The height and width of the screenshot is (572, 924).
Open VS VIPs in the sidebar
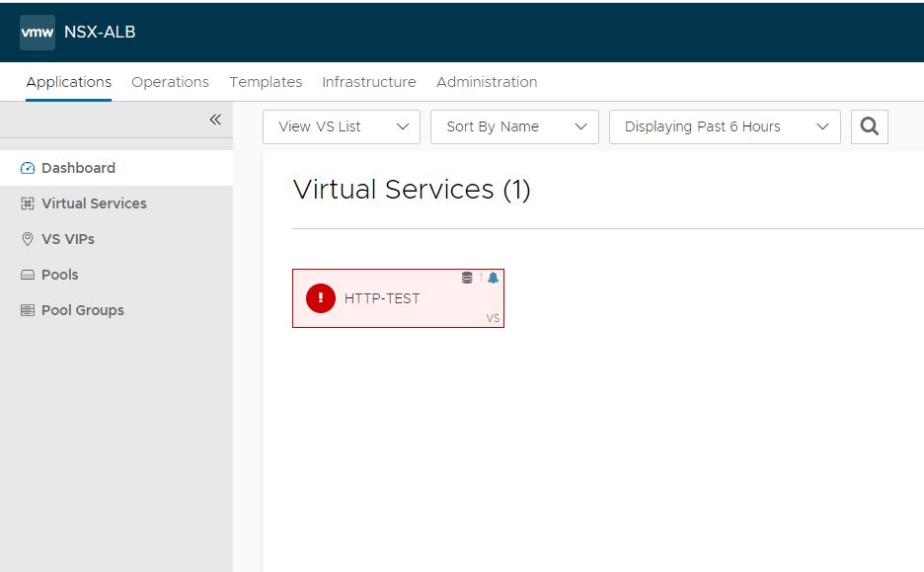pos(116,239)
